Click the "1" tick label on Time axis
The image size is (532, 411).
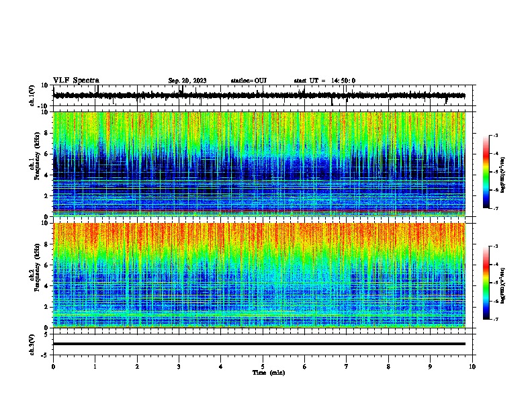point(95,367)
